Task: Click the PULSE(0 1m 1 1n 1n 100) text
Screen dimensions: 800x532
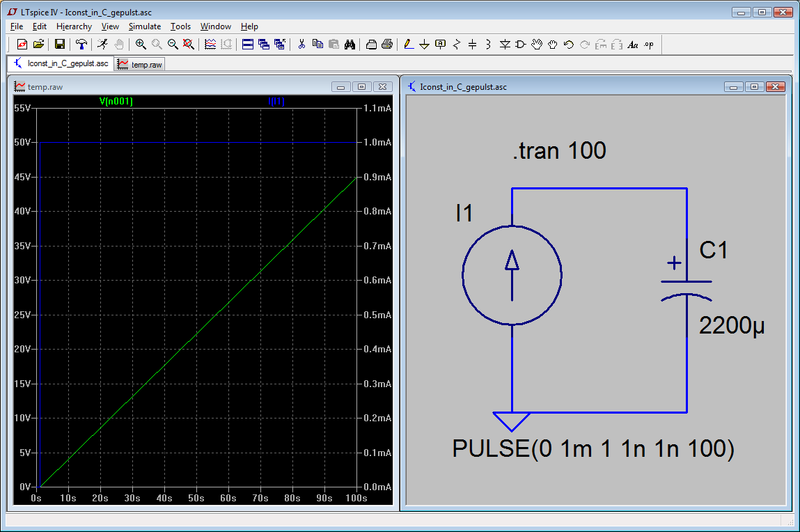Action: point(593,448)
